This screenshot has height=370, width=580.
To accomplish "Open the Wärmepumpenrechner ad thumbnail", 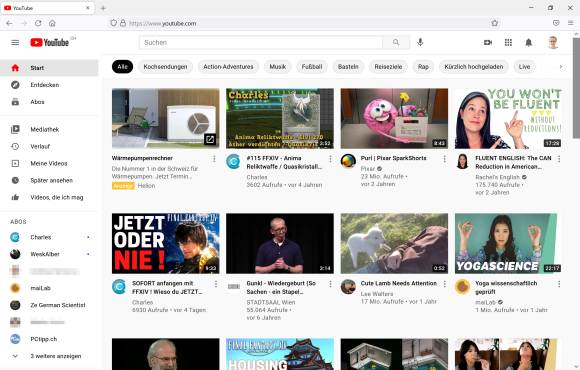I will pyautogui.click(x=165, y=118).
